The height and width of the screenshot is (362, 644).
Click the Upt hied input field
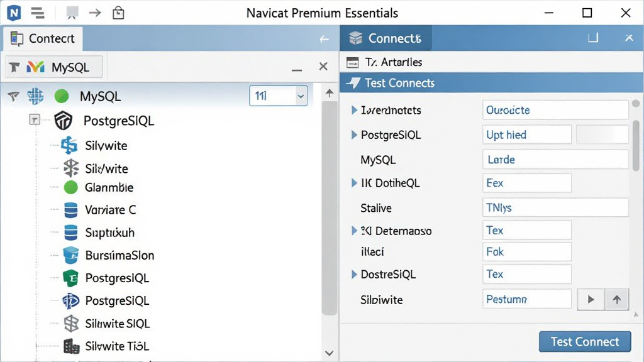[x=527, y=134]
